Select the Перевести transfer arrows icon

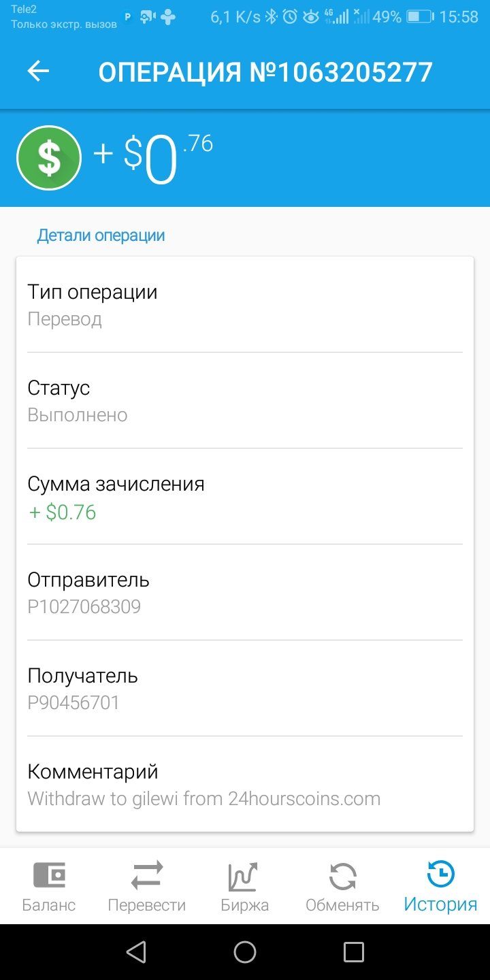click(x=147, y=875)
